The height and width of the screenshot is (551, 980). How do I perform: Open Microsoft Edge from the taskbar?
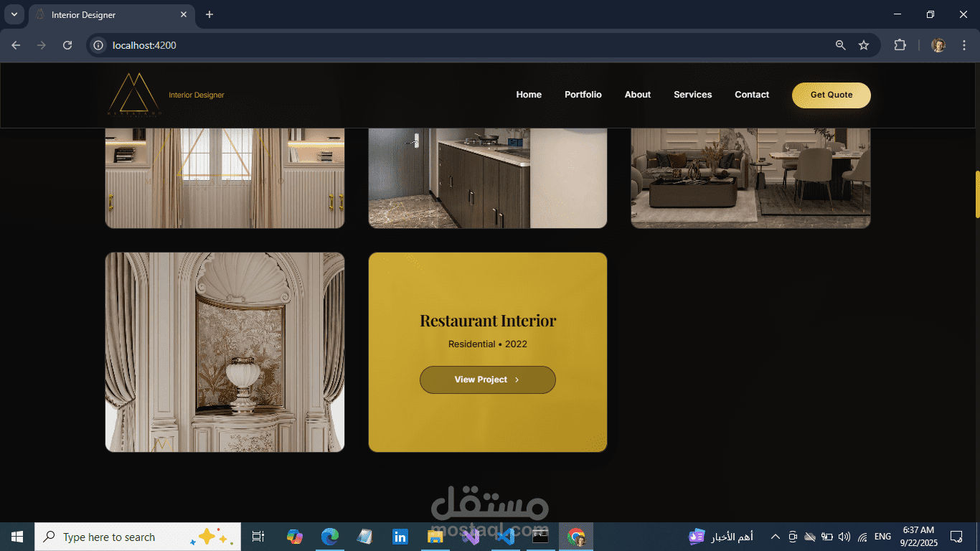tap(329, 537)
